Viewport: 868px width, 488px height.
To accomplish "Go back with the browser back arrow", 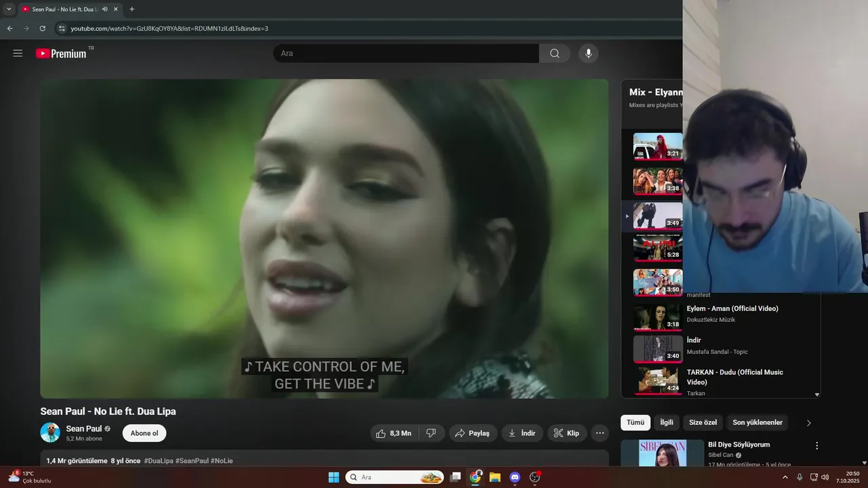I will 9,28.
